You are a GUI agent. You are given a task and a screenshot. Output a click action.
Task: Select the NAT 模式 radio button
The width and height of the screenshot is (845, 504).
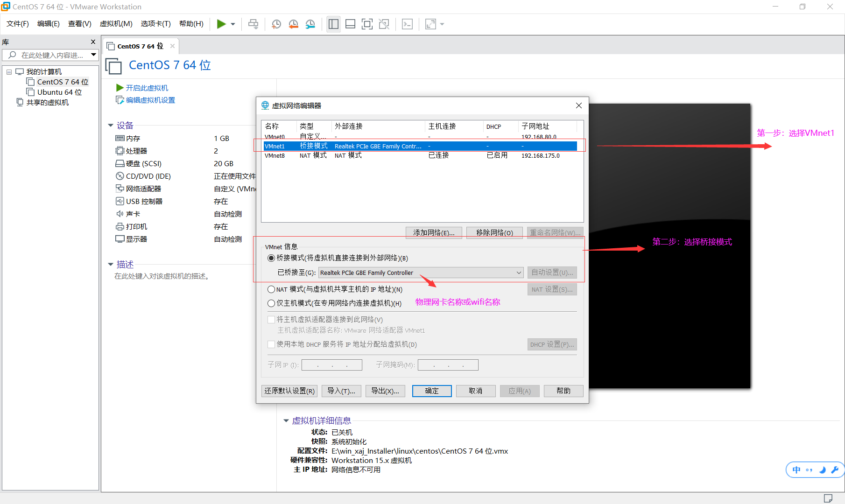click(x=271, y=289)
